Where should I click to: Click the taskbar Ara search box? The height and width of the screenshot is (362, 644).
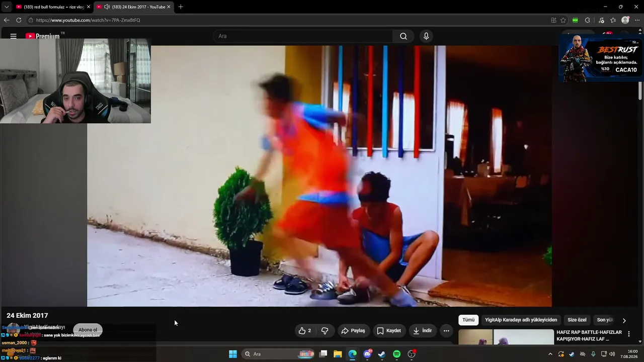[278, 354]
